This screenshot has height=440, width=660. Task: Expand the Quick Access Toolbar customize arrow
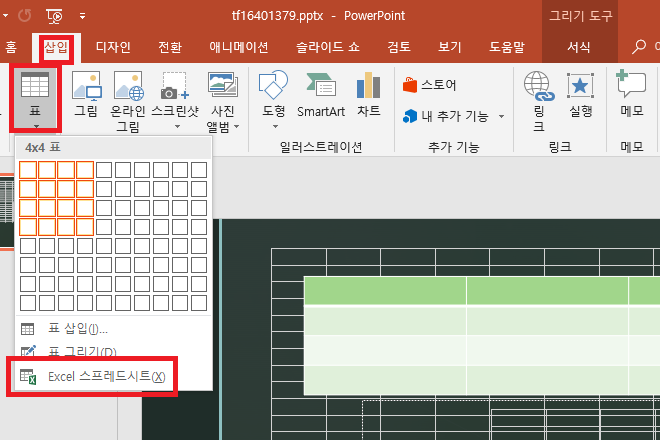pos(82,16)
